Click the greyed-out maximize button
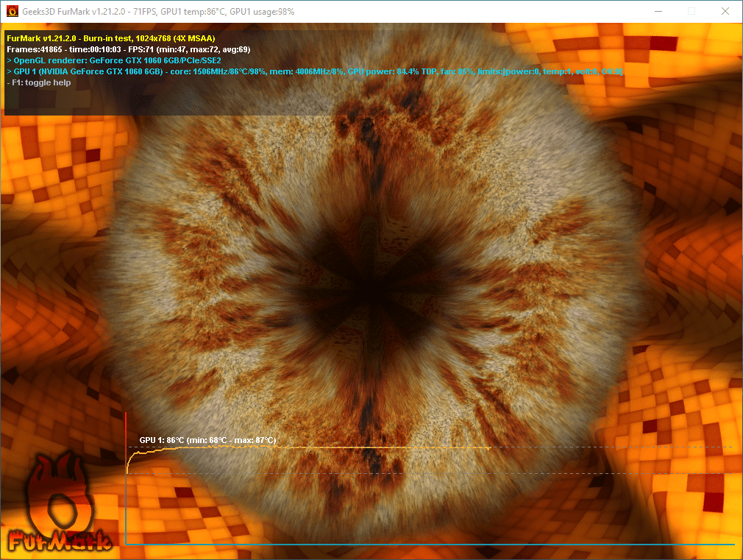The width and height of the screenshot is (743, 560). tap(692, 11)
